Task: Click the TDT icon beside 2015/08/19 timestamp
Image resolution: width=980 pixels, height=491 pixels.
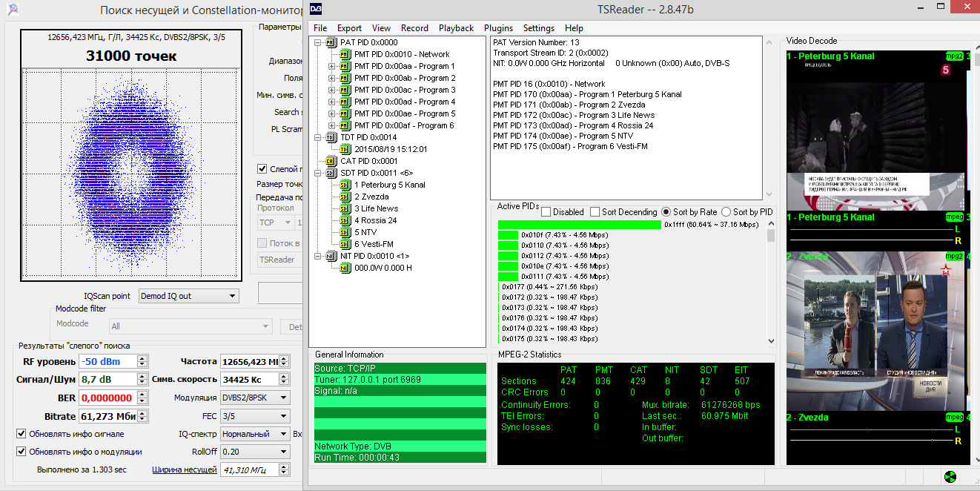Action: tap(345, 149)
